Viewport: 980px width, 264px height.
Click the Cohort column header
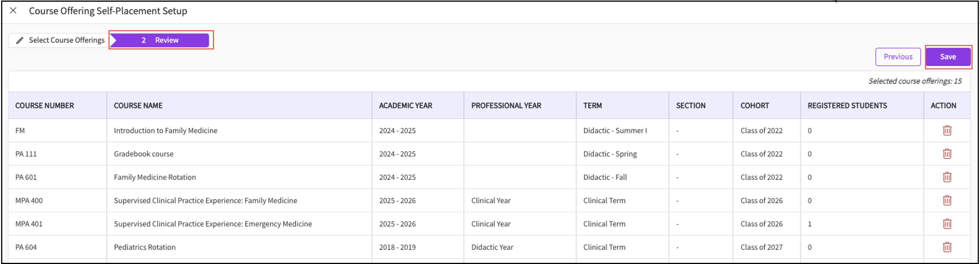754,106
